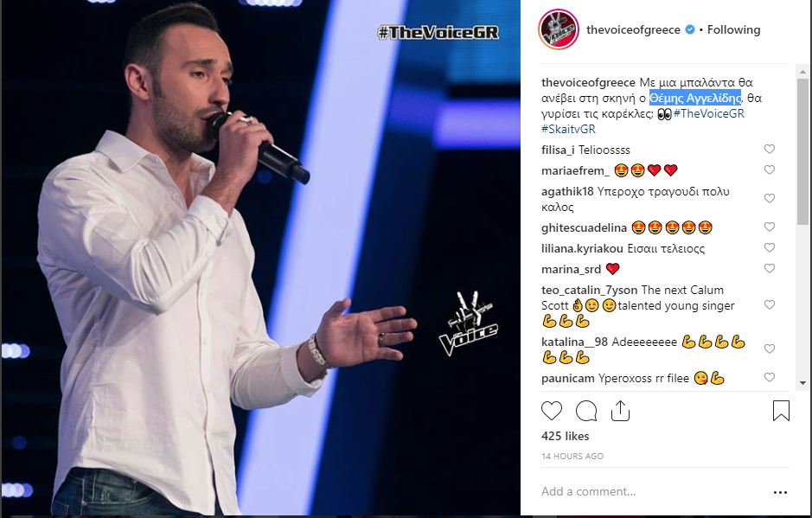Open the #SkaitvGR hashtag link
This screenshot has width=812, height=518.
click(568, 129)
